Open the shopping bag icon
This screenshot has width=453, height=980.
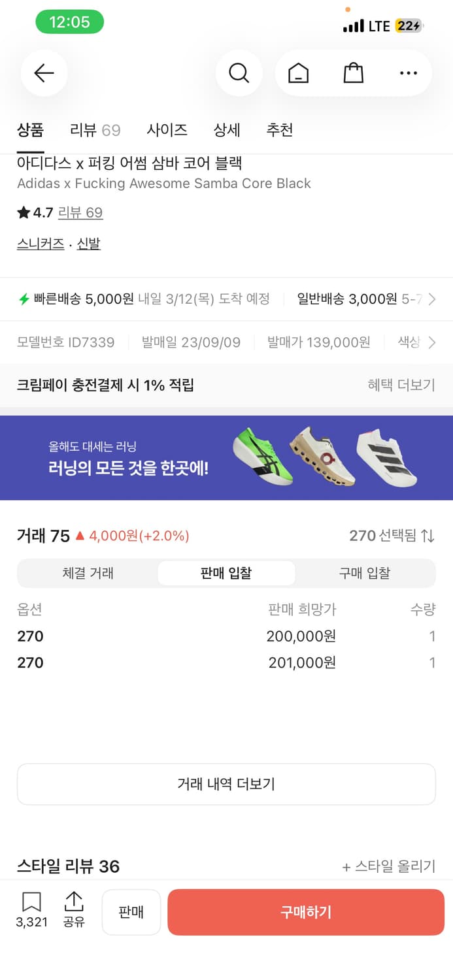[x=353, y=73]
